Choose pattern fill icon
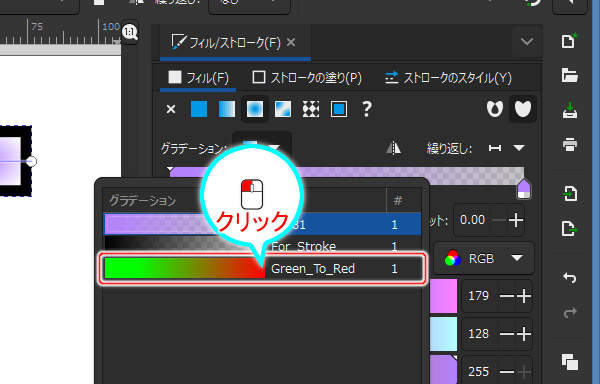 point(311,109)
